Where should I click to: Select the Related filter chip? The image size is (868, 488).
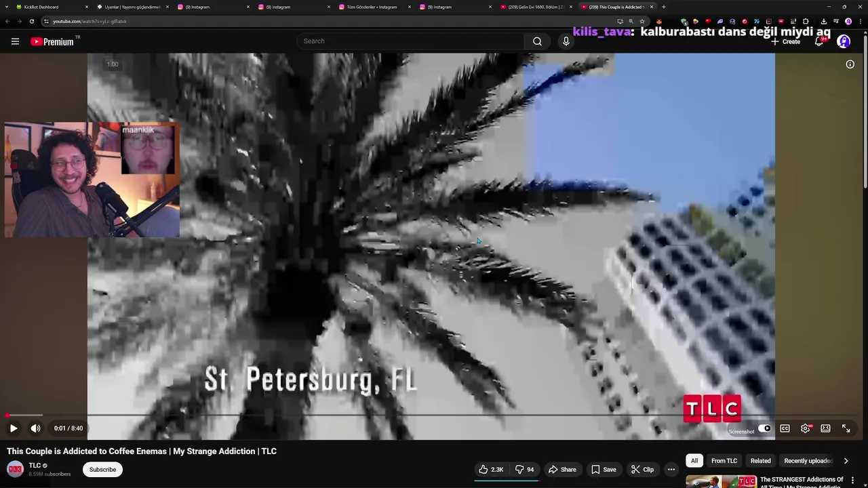click(x=760, y=461)
